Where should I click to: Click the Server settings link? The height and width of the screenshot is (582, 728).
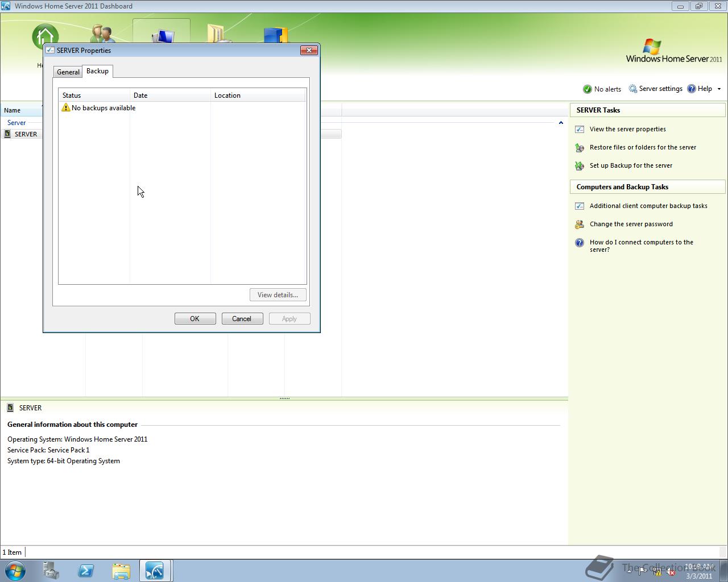click(660, 89)
